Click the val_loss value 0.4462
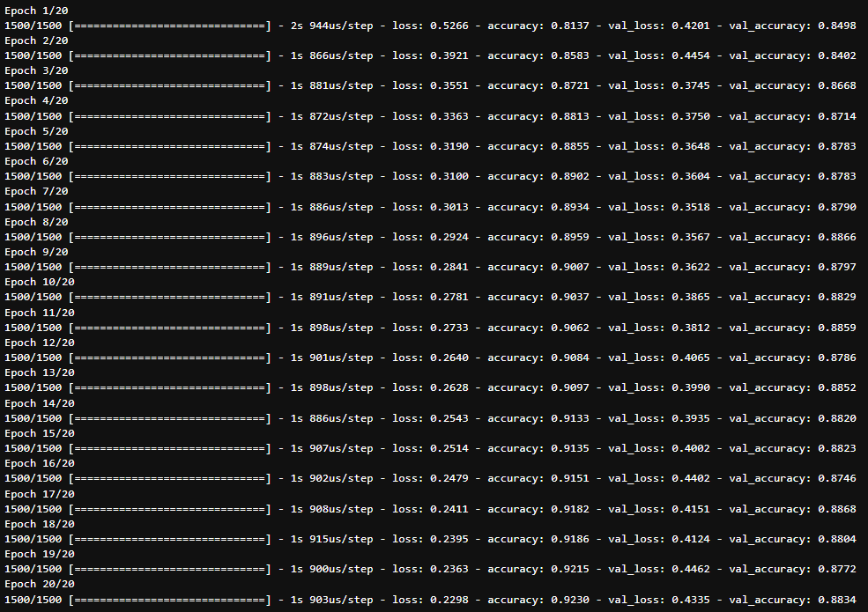The width and height of the screenshot is (868, 612). (691, 569)
